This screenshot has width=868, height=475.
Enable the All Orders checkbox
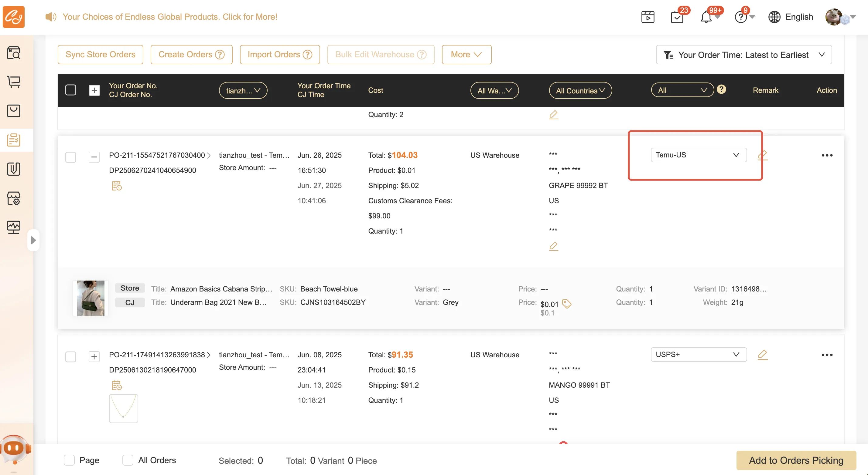click(x=128, y=460)
